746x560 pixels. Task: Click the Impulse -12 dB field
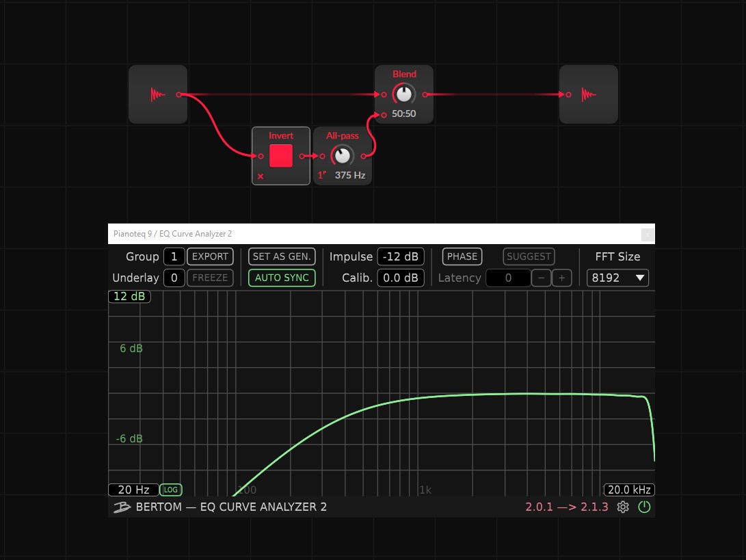click(401, 256)
